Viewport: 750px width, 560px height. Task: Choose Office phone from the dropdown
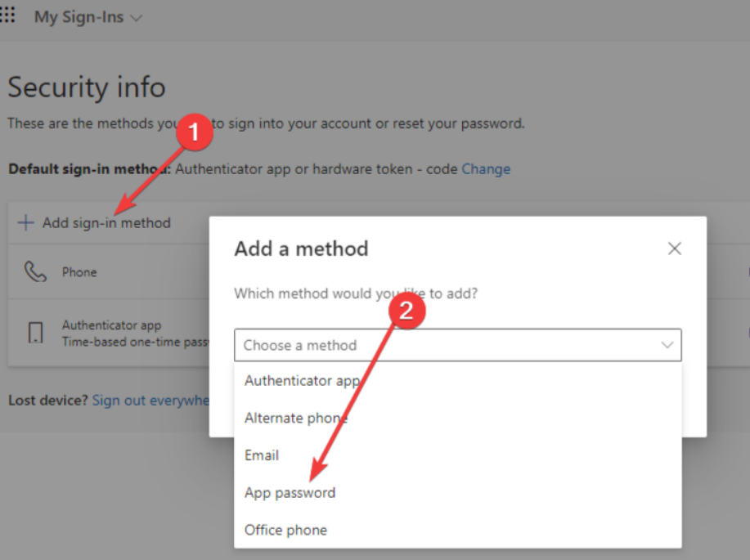pos(285,530)
